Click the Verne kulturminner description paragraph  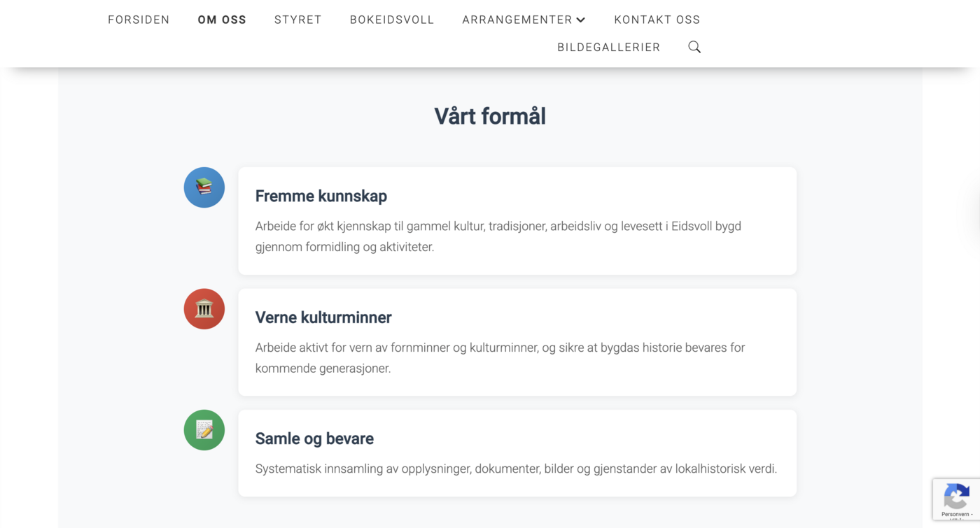[500, 357]
